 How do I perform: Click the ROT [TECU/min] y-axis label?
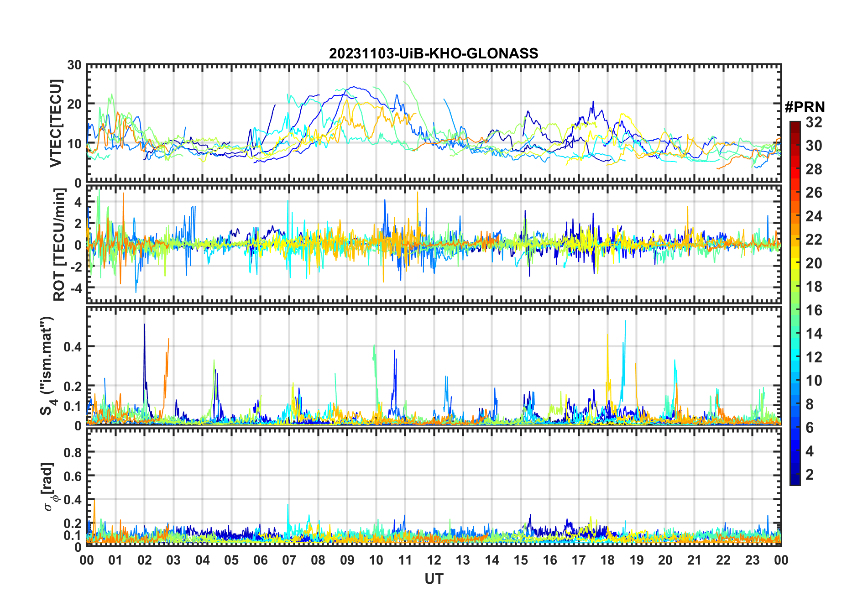click(x=59, y=244)
